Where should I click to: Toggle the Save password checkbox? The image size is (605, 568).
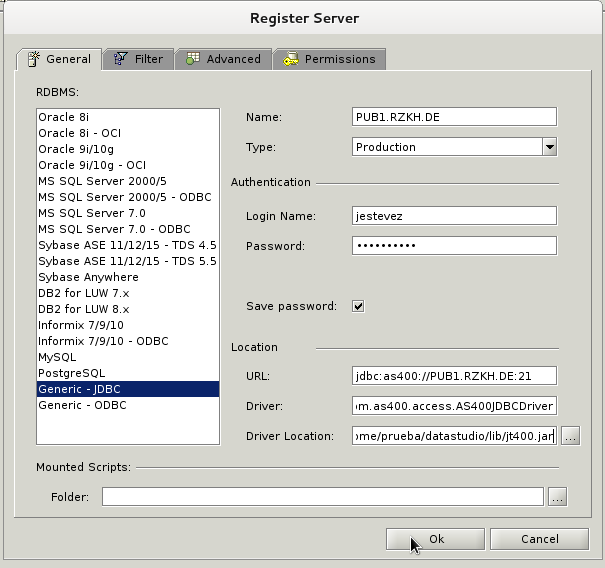coord(358,306)
